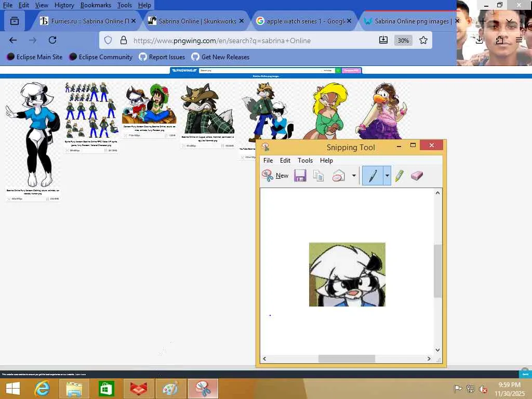Open File Explorer from taskbar
Image resolution: width=532 pixels, height=399 pixels.
(x=74, y=389)
